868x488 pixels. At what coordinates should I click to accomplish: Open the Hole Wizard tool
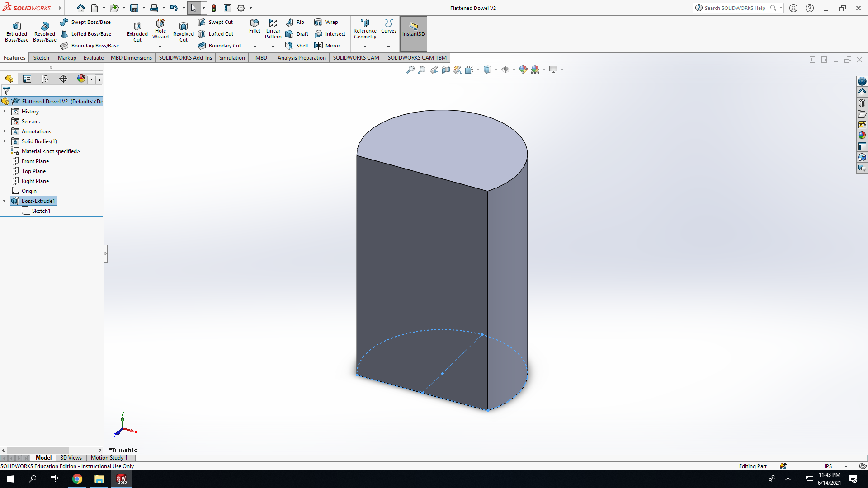click(160, 29)
